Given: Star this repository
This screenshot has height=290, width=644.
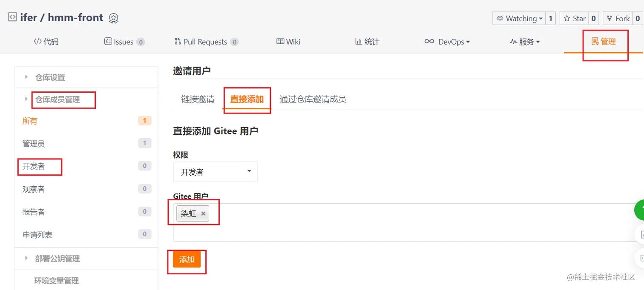Looking at the screenshot, I should point(574,18).
